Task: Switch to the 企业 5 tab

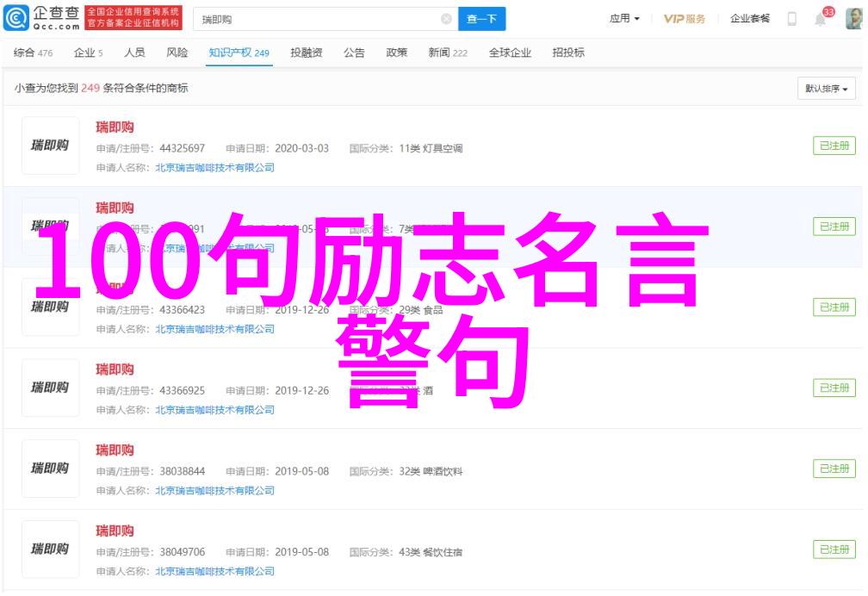Action: (88, 53)
